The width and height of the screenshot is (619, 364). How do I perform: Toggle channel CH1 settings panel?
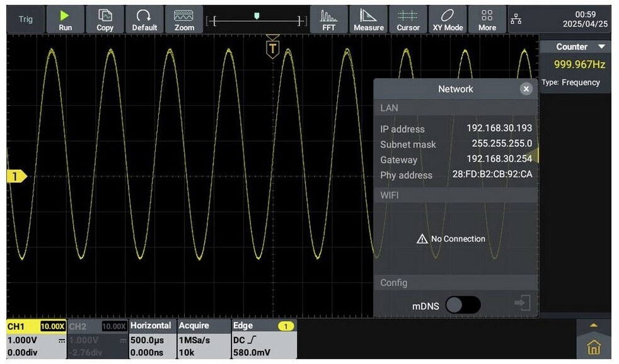click(36, 339)
